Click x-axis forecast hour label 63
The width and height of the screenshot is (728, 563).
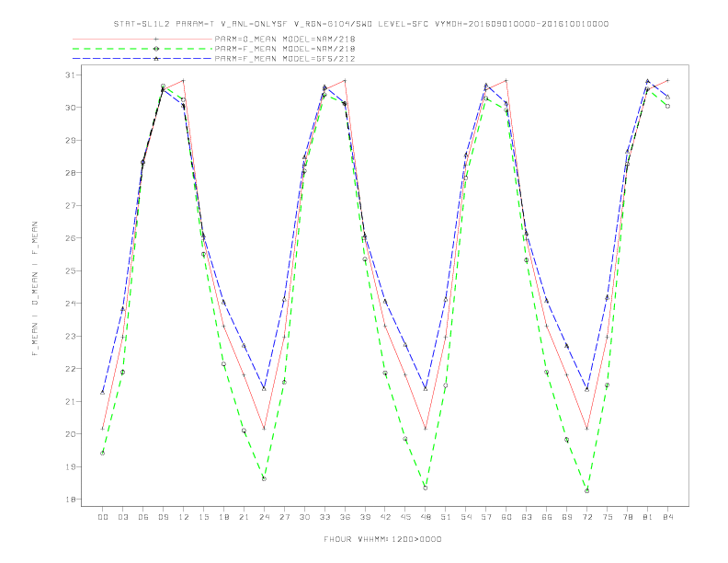click(527, 517)
